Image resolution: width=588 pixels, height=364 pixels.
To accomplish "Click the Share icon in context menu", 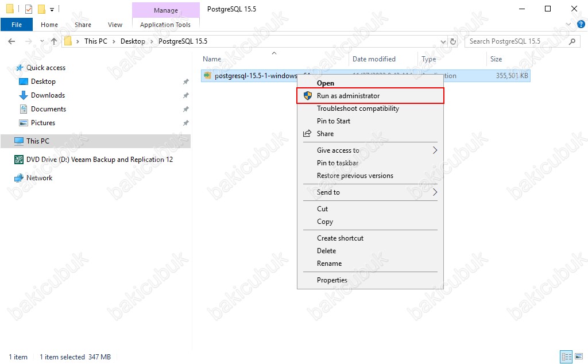I will [x=307, y=133].
